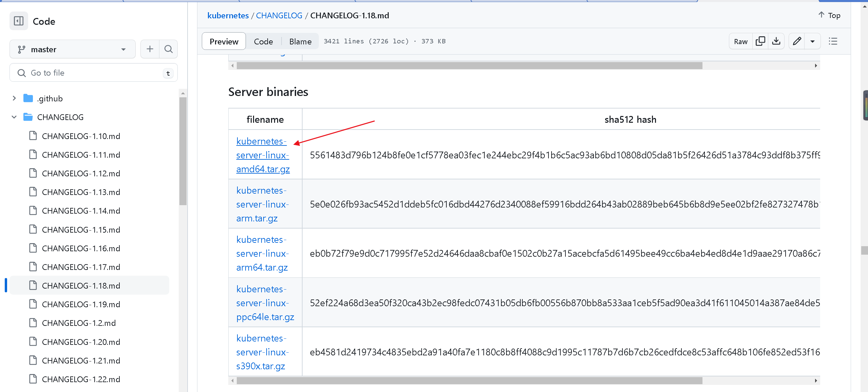Open the document outline icon
The image size is (868, 392).
[x=833, y=41]
